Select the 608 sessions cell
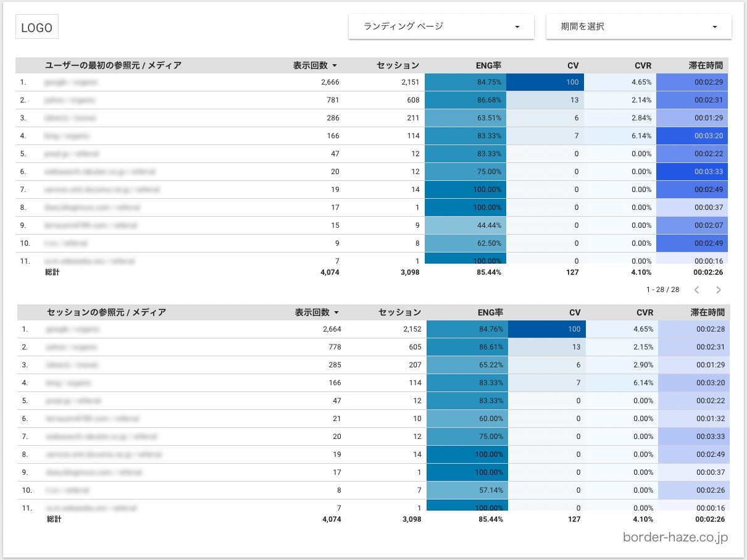This screenshot has width=747, height=560. pyautogui.click(x=414, y=100)
